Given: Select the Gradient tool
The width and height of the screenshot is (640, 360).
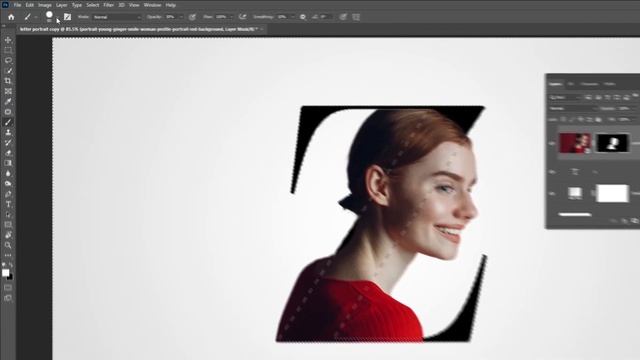Looking at the screenshot, I should [8, 163].
